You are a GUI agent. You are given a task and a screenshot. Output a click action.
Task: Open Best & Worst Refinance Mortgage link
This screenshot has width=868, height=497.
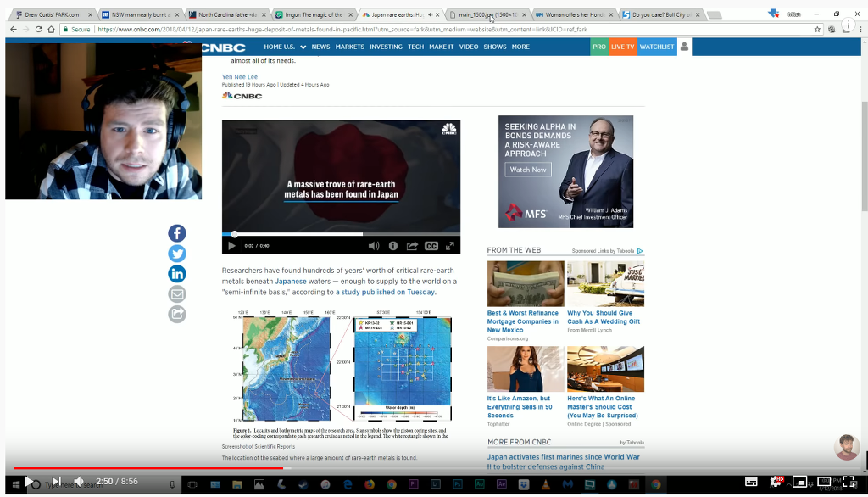[x=522, y=321]
